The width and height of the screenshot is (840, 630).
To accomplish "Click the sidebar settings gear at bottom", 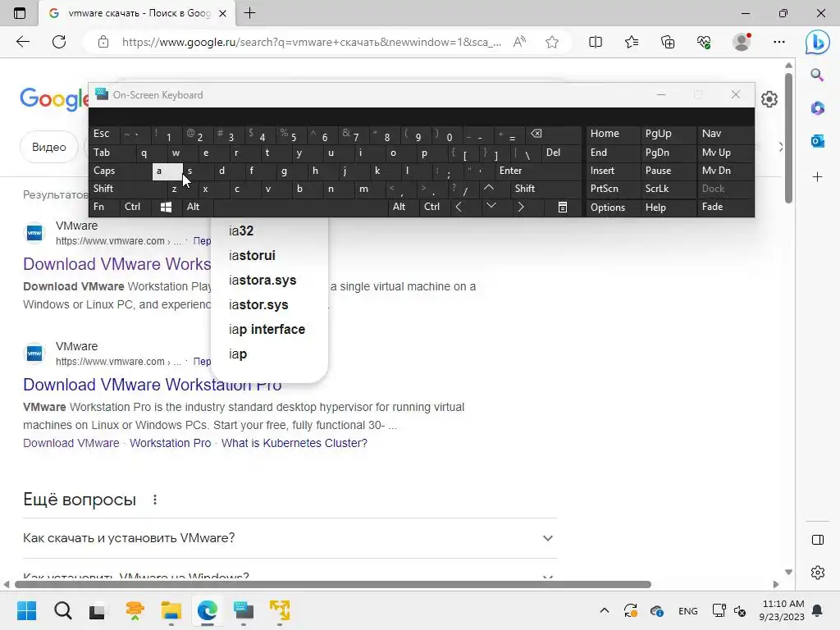I will coord(818,573).
